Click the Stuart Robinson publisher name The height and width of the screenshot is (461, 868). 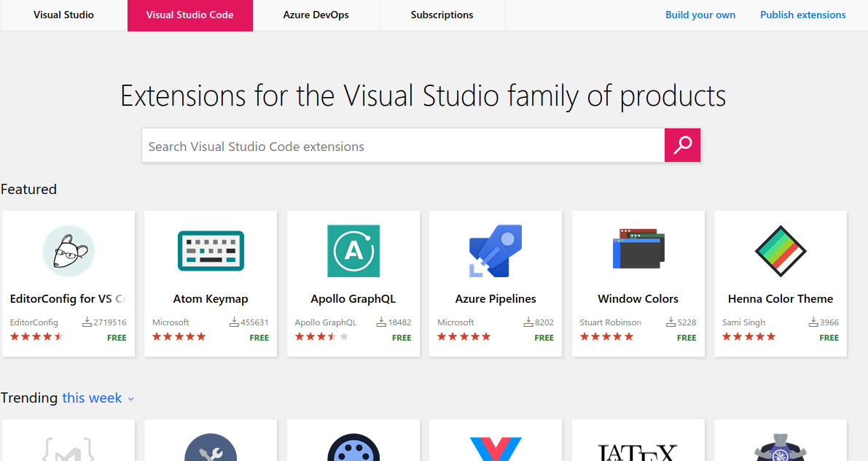(x=611, y=322)
